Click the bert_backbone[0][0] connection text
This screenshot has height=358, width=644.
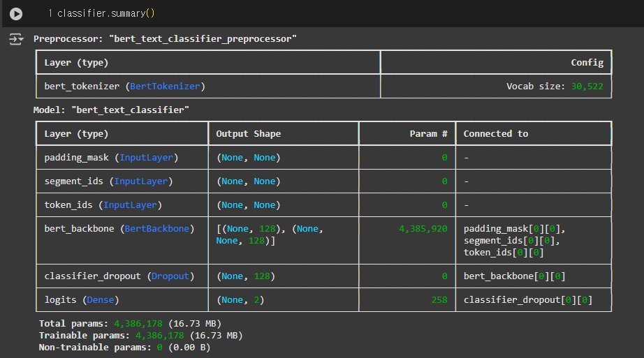tap(514, 276)
